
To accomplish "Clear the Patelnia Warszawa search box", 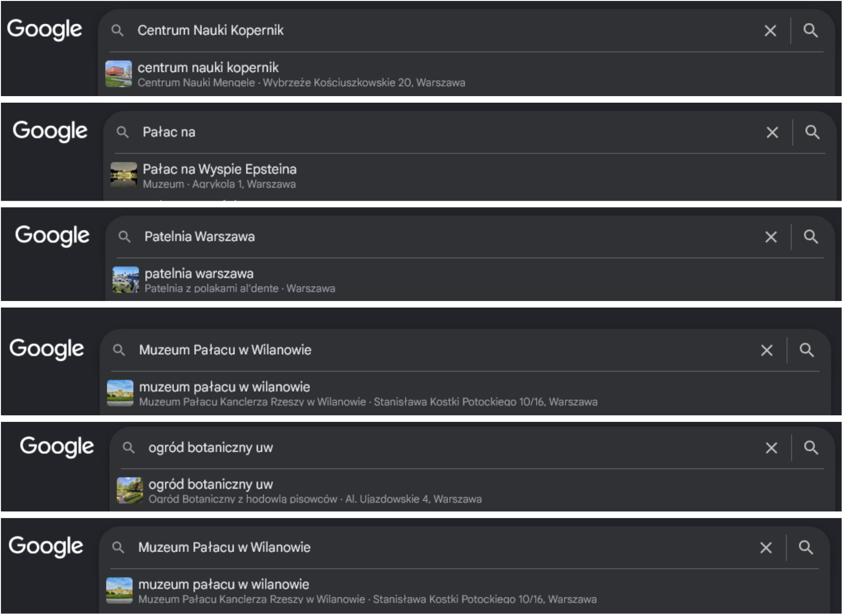I will (x=771, y=237).
